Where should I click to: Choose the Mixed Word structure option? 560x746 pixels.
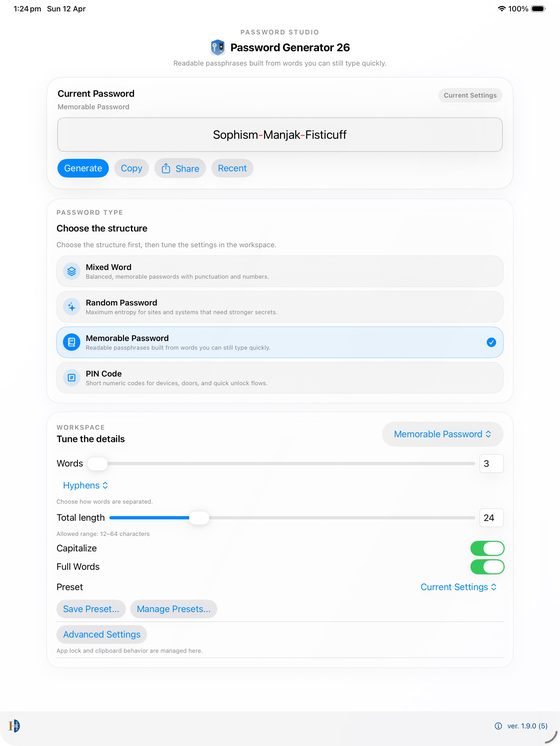tap(280, 271)
